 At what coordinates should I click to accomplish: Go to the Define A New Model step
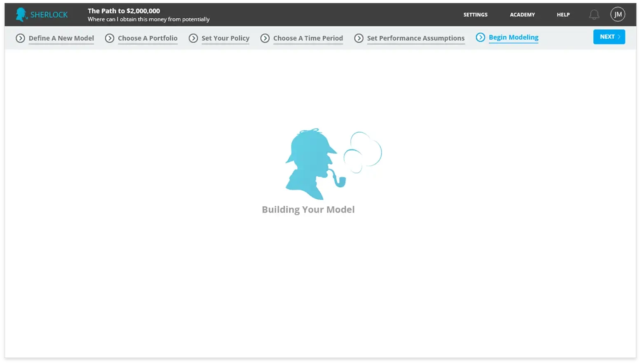point(61,38)
